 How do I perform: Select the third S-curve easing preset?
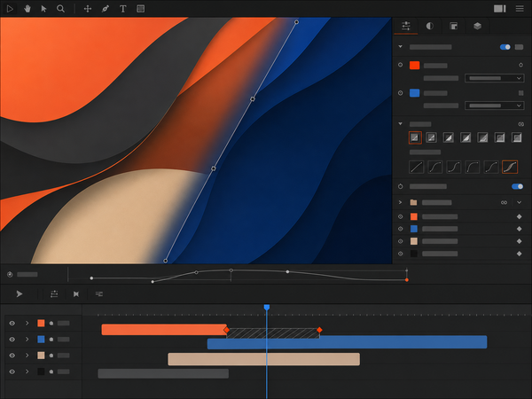point(454,167)
